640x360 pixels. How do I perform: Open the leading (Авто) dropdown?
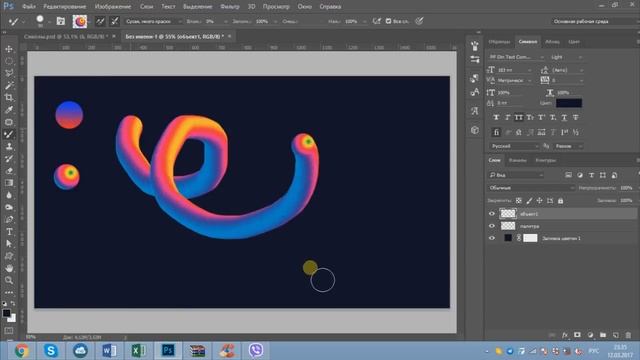point(567,70)
